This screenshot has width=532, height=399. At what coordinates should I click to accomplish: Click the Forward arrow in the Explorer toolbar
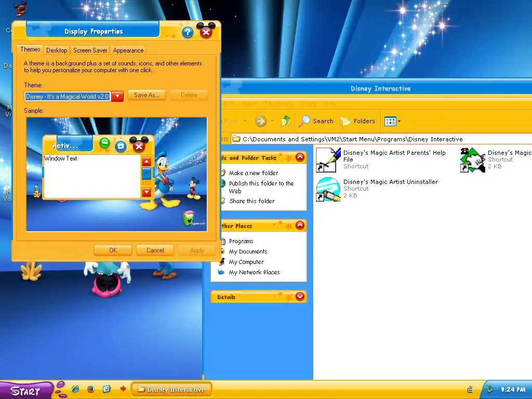[261, 121]
